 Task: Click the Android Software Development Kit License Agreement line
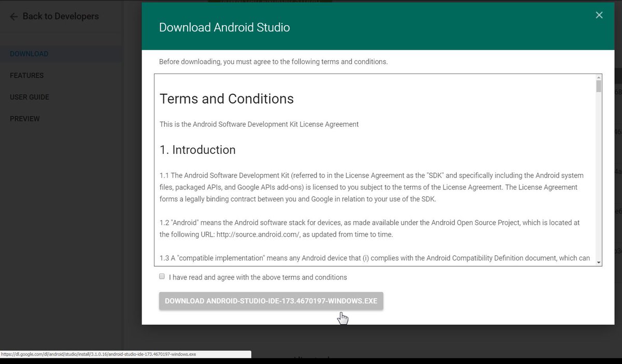click(x=259, y=124)
